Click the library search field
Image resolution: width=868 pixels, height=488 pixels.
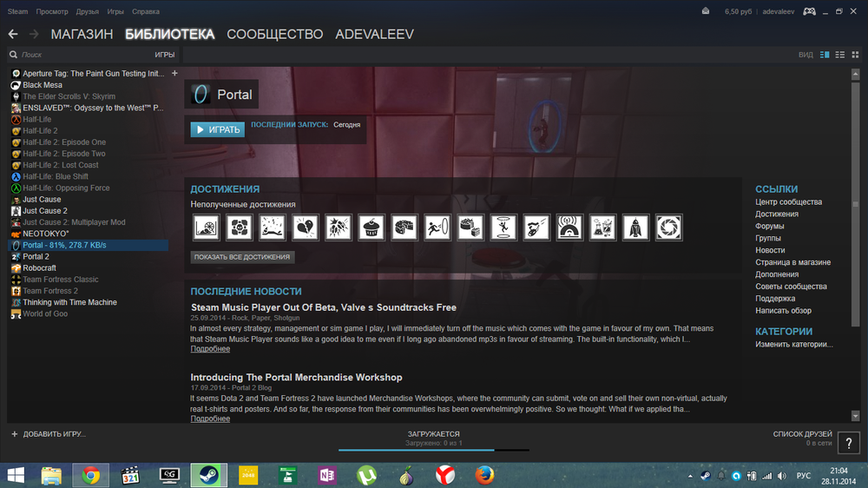click(78, 55)
